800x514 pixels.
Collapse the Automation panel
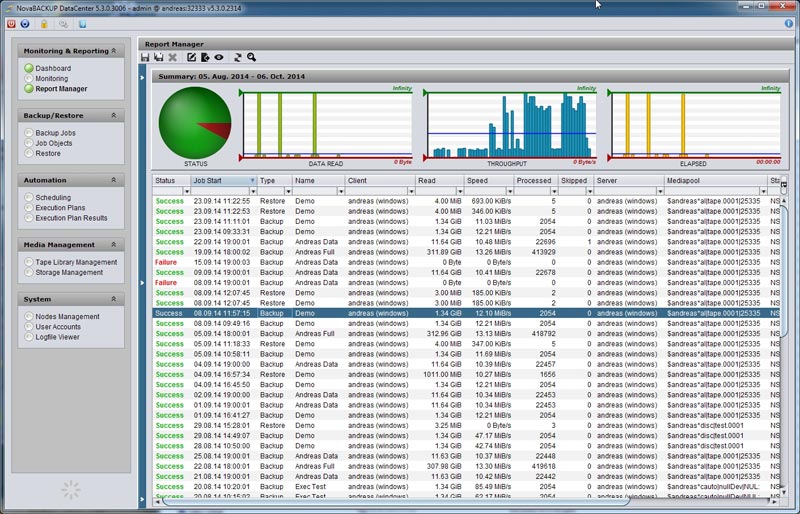[x=114, y=180]
